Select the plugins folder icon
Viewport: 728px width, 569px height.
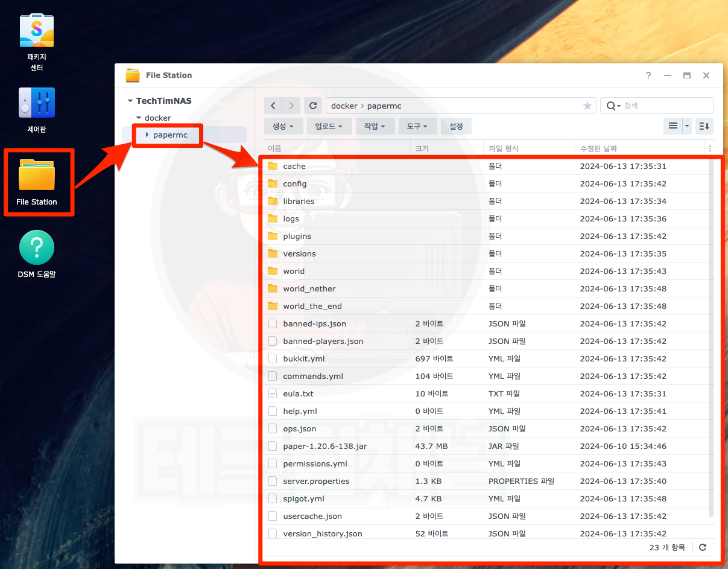point(273,236)
